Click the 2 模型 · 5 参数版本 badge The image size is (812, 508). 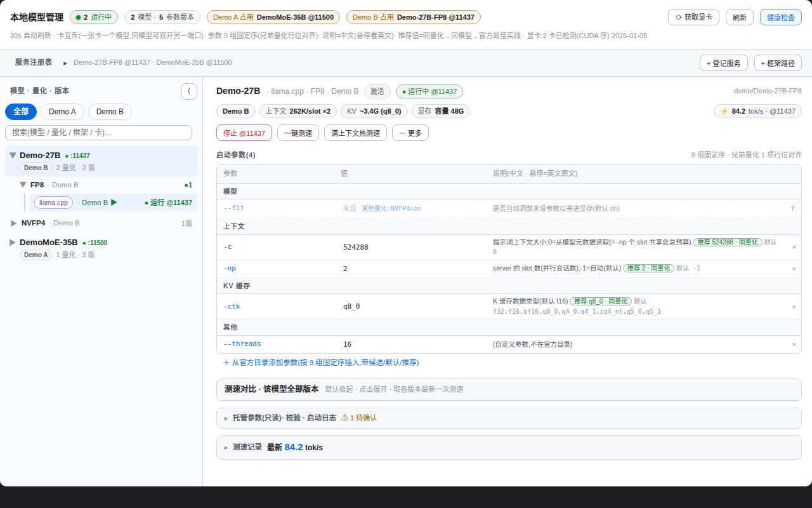(162, 17)
